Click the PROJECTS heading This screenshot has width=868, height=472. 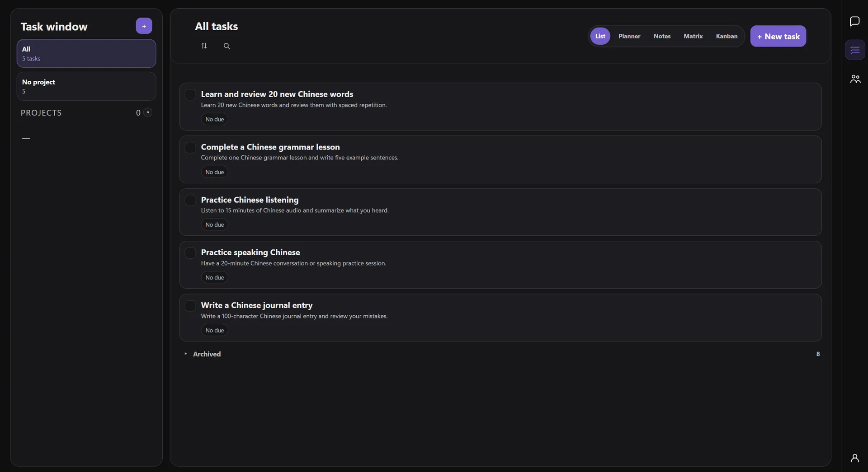click(x=41, y=112)
